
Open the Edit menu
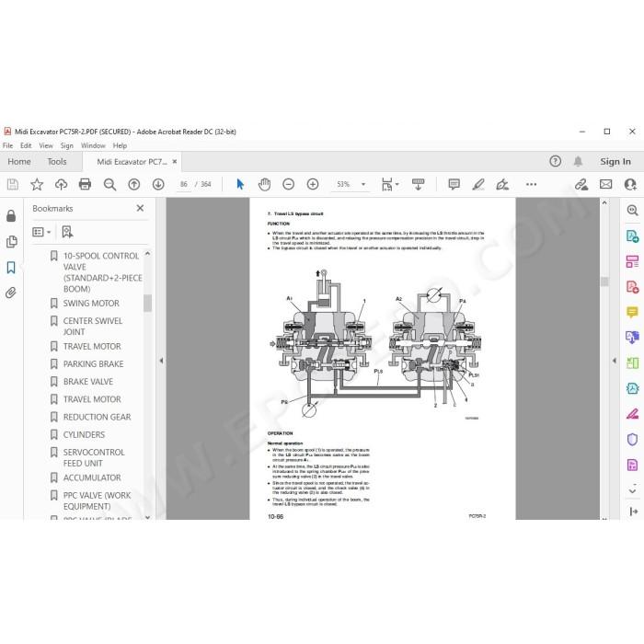(x=26, y=145)
